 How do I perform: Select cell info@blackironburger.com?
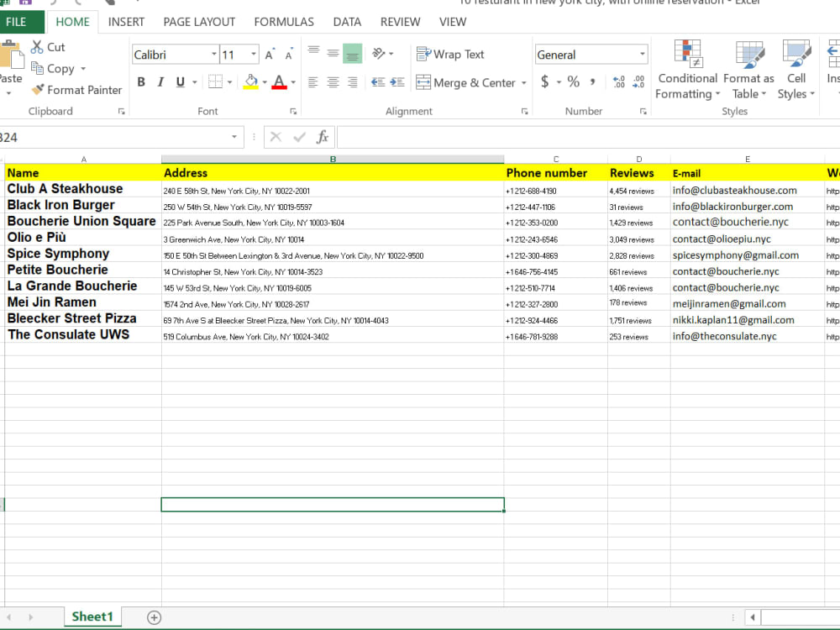tap(748, 207)
